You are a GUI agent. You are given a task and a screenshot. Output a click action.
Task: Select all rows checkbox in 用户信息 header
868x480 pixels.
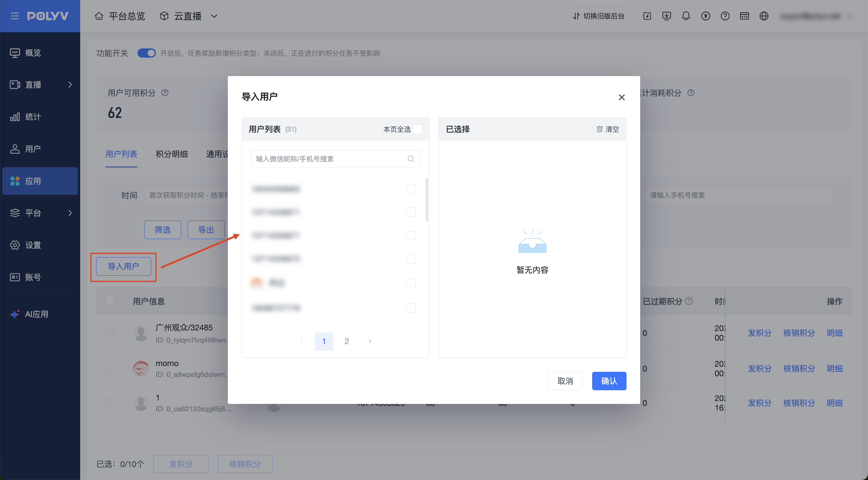pos(110,300)
